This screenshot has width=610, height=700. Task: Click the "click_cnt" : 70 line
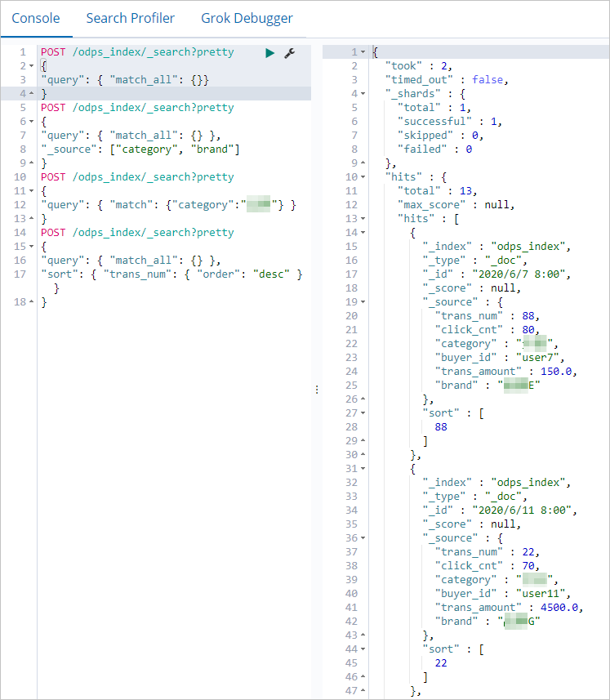point(488,566)
